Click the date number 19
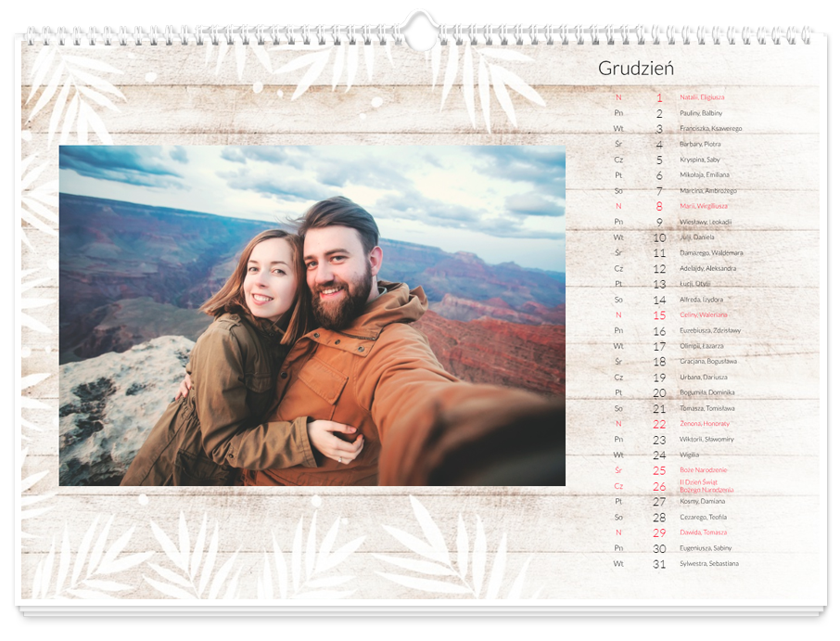Image resolution: width=840 pixels, height=641 pixels. [659, 378]
